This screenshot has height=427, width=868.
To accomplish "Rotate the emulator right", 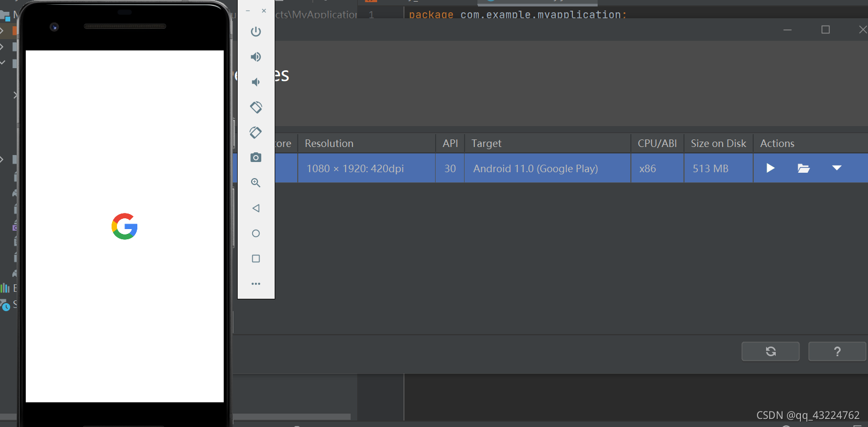I will (x=256, y=132).
